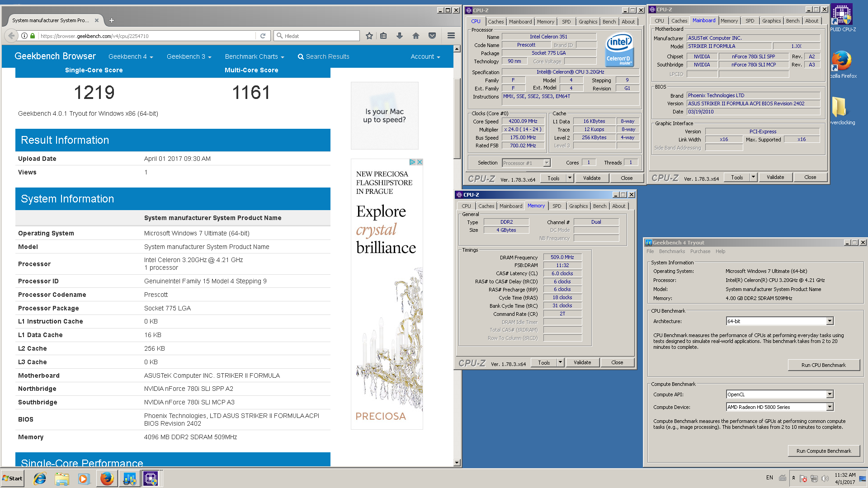Open the Architecture 64-bit dropdown in Geekbench

pyautogui.click(x=830, y=321)
